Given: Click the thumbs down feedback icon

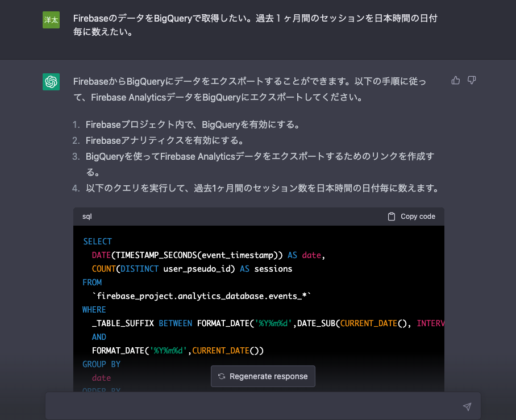Looking at the screenshot, I should point(472,80).
